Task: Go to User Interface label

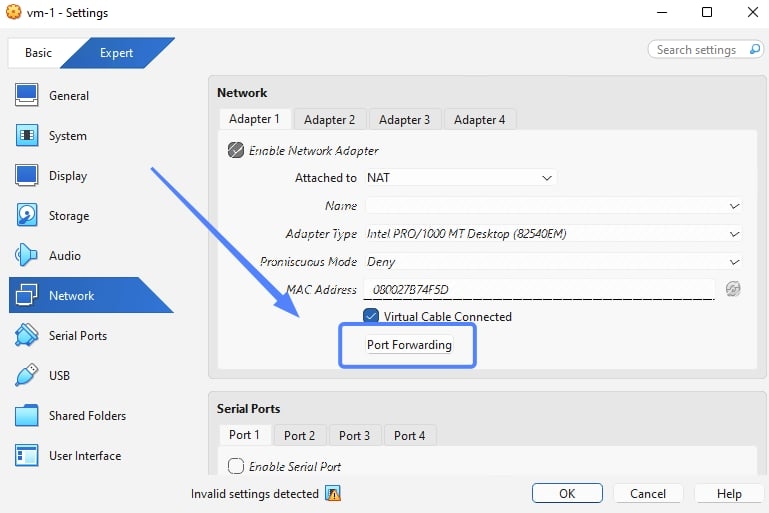Action: 85,456
